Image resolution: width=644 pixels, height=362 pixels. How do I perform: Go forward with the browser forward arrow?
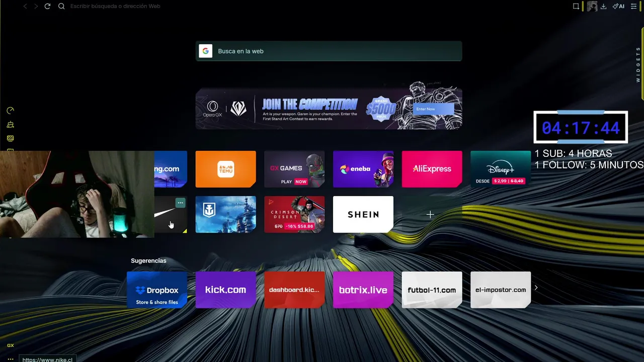(x=36, y=7)
